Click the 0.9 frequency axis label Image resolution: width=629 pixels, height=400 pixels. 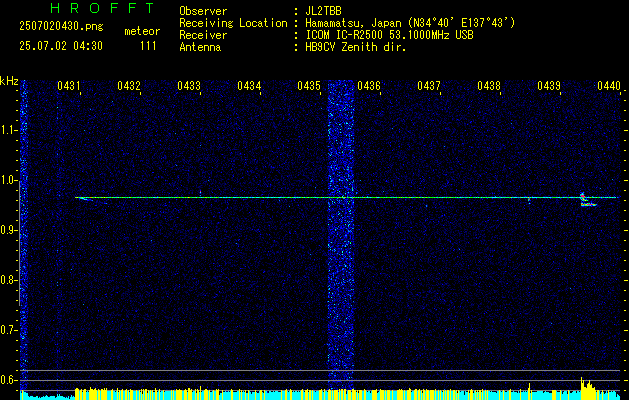click(x=8, y=230)
